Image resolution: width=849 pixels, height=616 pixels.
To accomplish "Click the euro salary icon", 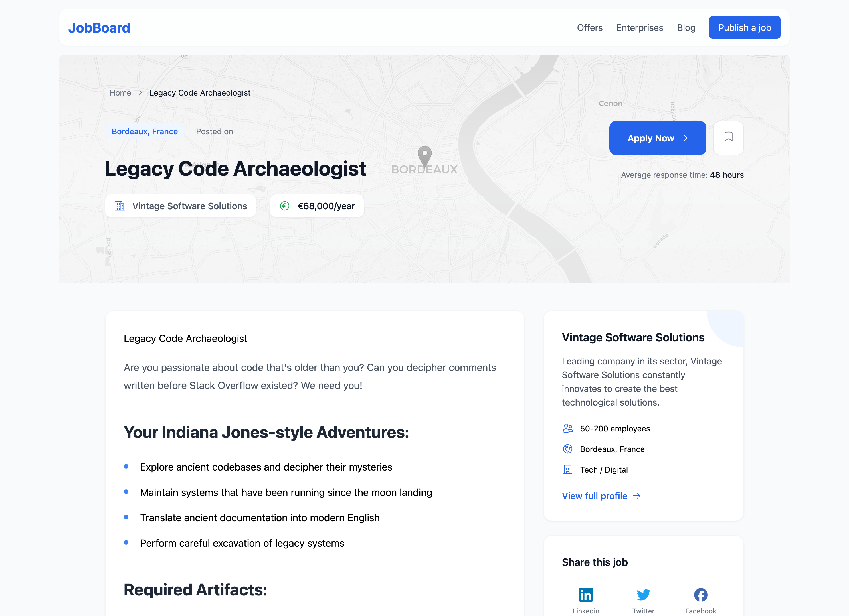I will 284,206.
